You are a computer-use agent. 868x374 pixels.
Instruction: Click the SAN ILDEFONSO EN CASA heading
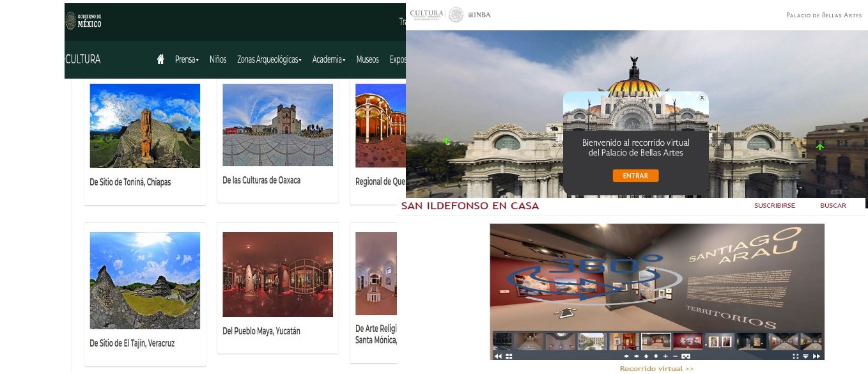[470, 206]
